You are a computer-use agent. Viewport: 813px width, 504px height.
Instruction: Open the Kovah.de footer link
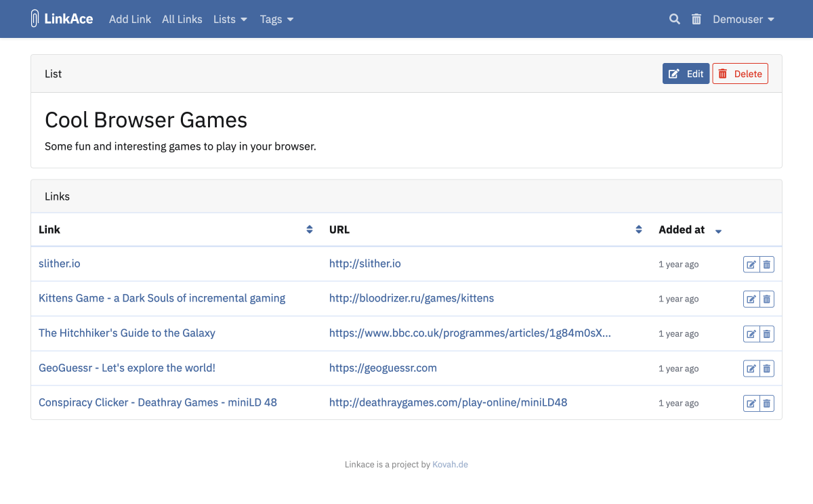click(x=450, y=464)
